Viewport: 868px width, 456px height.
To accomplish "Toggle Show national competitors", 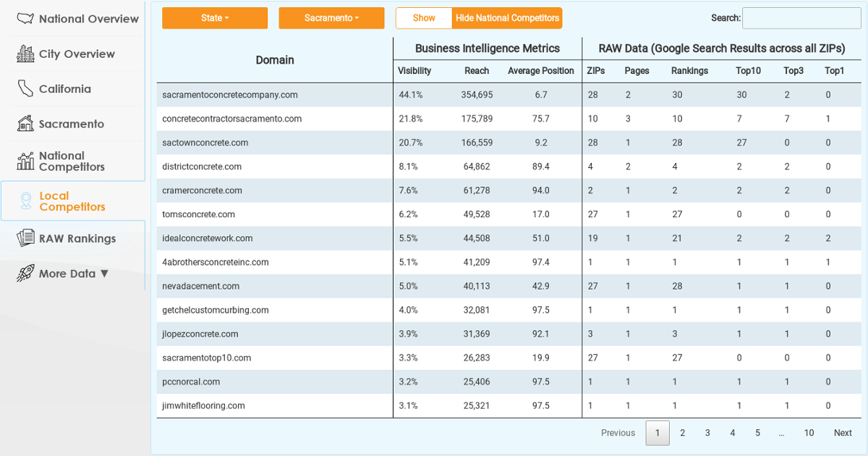I will click(424, 18).
